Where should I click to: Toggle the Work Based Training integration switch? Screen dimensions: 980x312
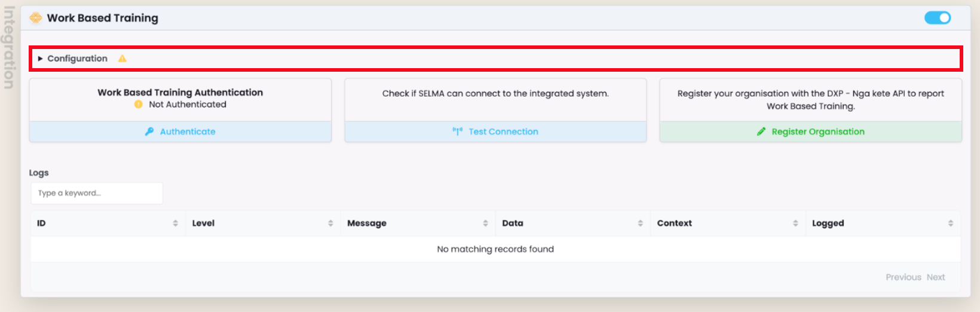tap(937, 18)
